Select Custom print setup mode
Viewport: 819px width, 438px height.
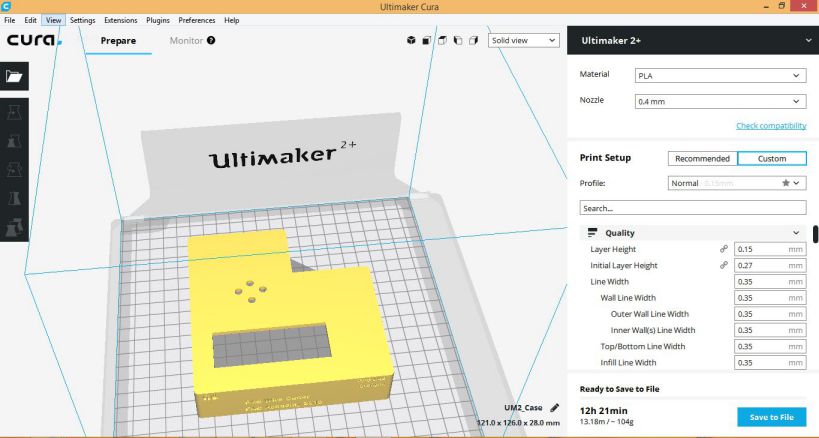[772, 159]
